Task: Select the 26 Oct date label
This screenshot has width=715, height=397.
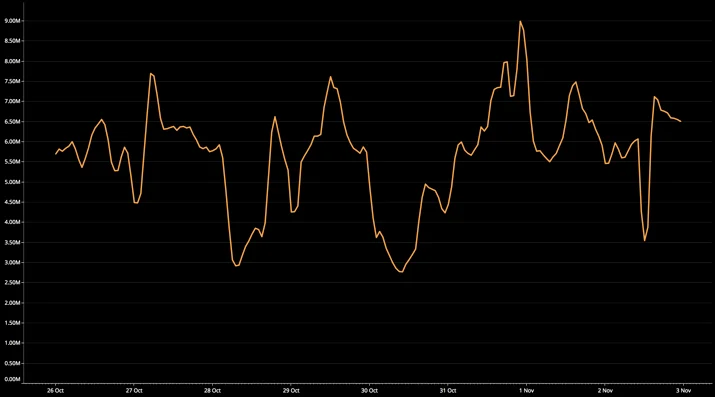Action: pos(55,391)
